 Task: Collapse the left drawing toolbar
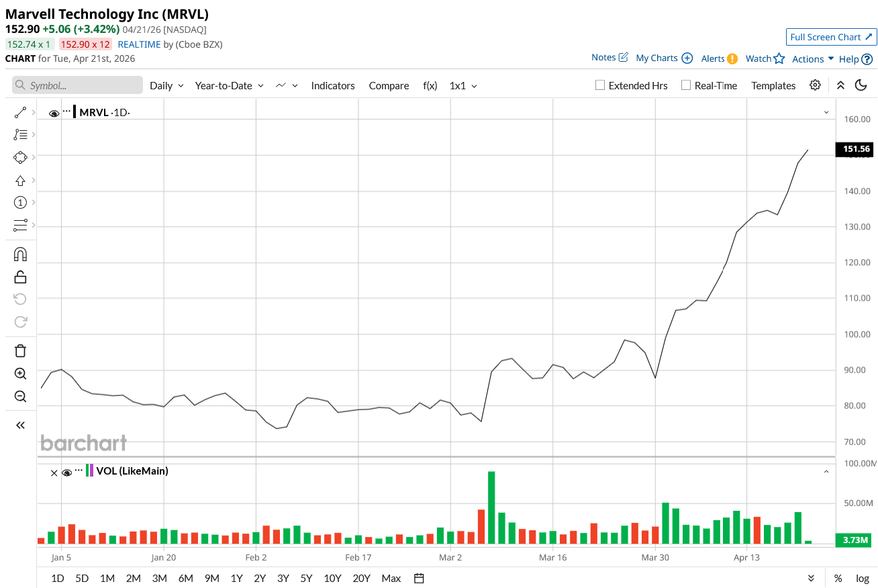pos(20,425)
